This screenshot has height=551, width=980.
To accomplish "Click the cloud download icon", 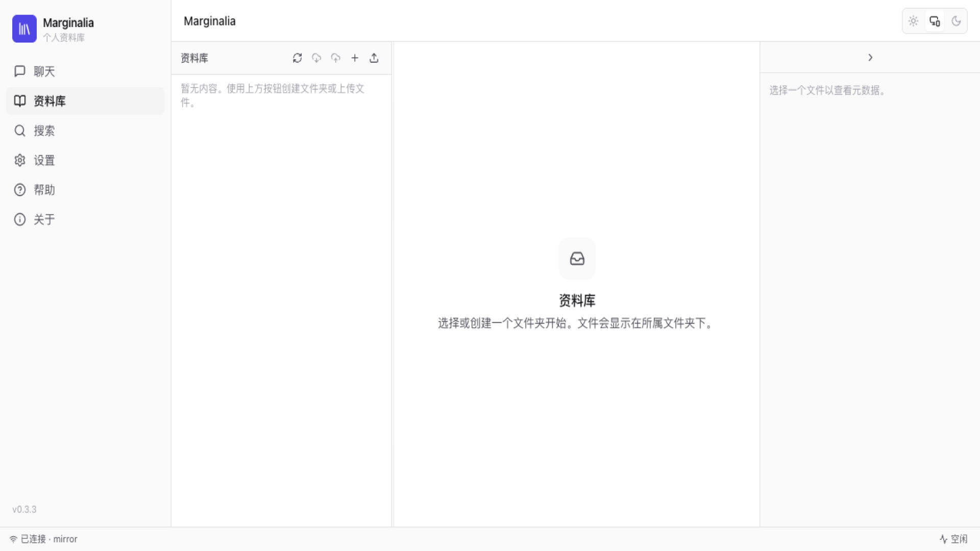I will 316,58.
